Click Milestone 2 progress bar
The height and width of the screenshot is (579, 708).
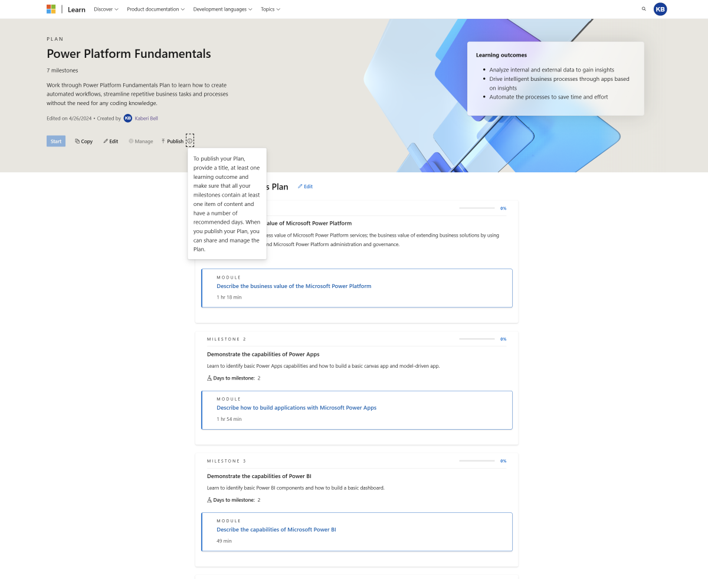point(477,339)
